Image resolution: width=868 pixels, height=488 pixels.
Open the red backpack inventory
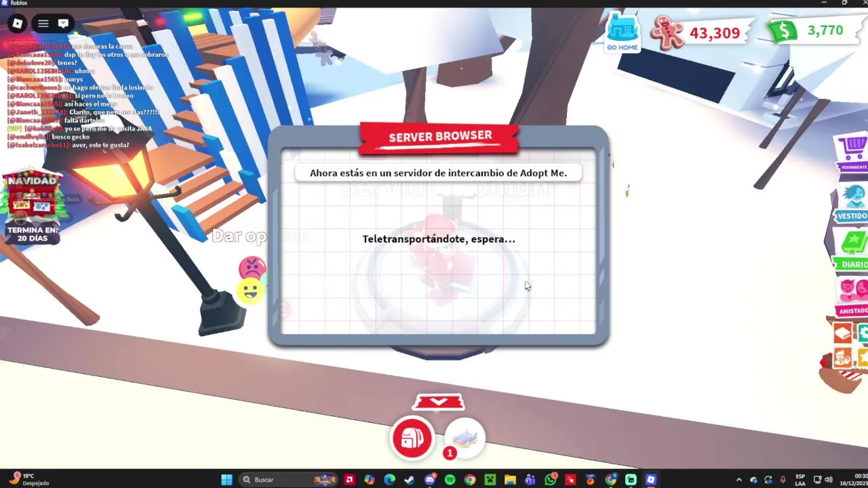tap(412, 438)
